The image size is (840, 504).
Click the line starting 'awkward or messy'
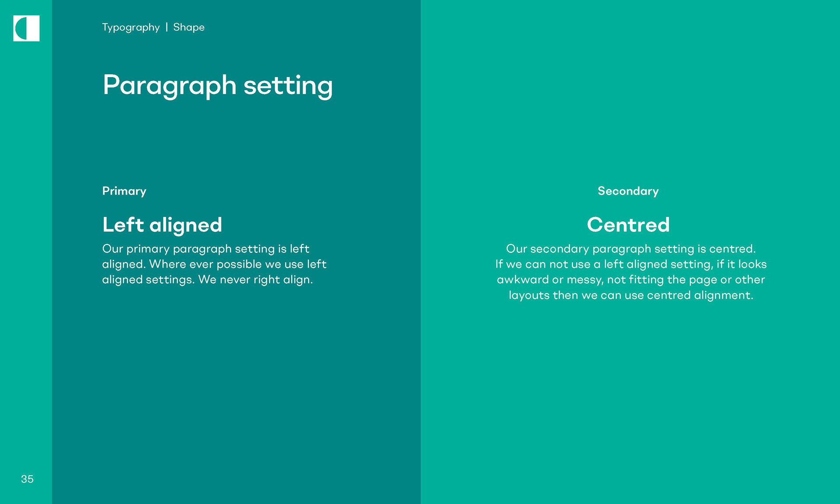tap(631, 280)
